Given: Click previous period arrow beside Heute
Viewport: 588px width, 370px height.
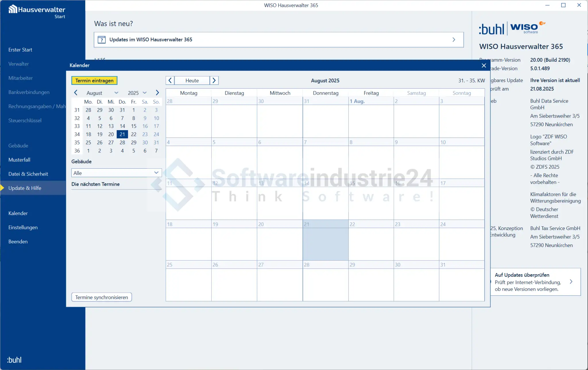Looking at the screenshot, I should pos(170,81).
